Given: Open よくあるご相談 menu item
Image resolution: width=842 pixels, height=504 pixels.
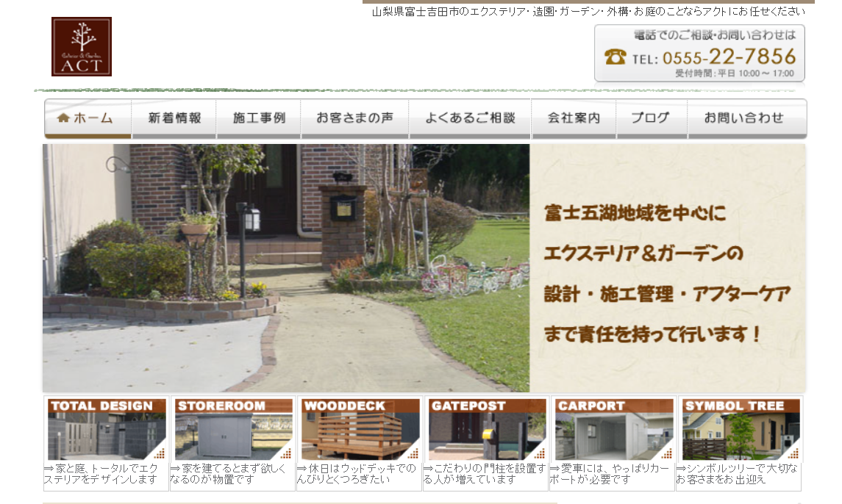Looking at the screenshot, I should click(x=470, y=118).
